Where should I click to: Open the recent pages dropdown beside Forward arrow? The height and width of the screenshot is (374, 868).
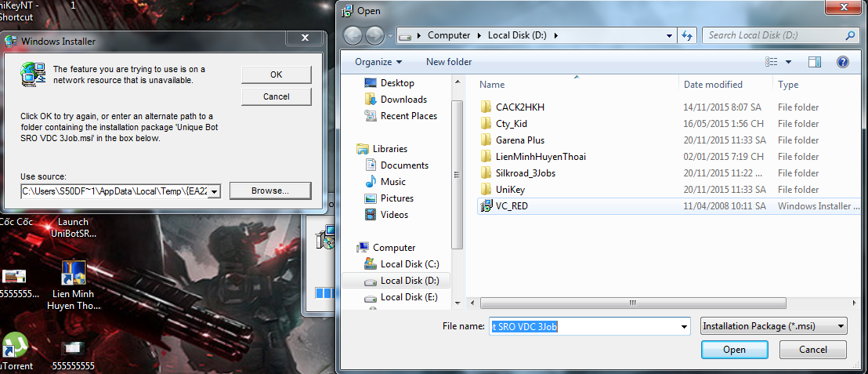click(390, 36)
